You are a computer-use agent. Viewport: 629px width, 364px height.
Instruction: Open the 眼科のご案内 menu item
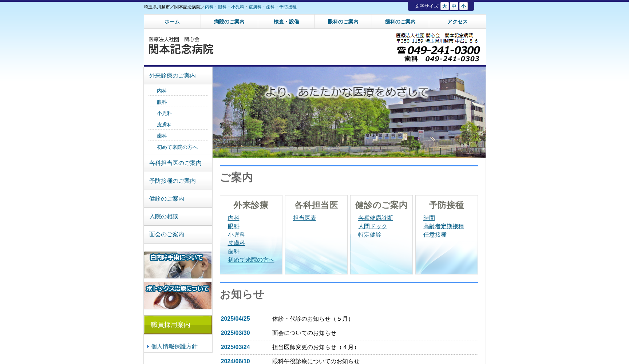click(343, 21)
